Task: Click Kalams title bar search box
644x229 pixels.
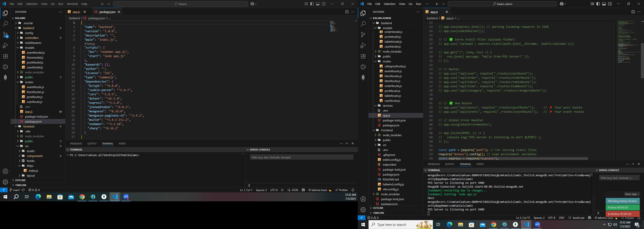Action: coord(180,4)
